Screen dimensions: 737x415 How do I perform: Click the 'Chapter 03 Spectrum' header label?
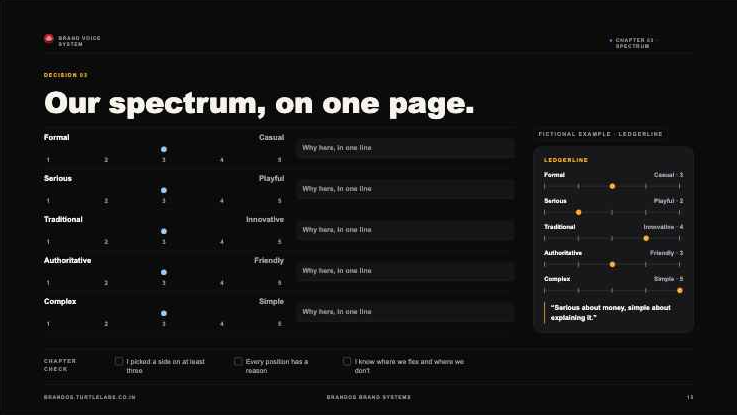point(634,43)
